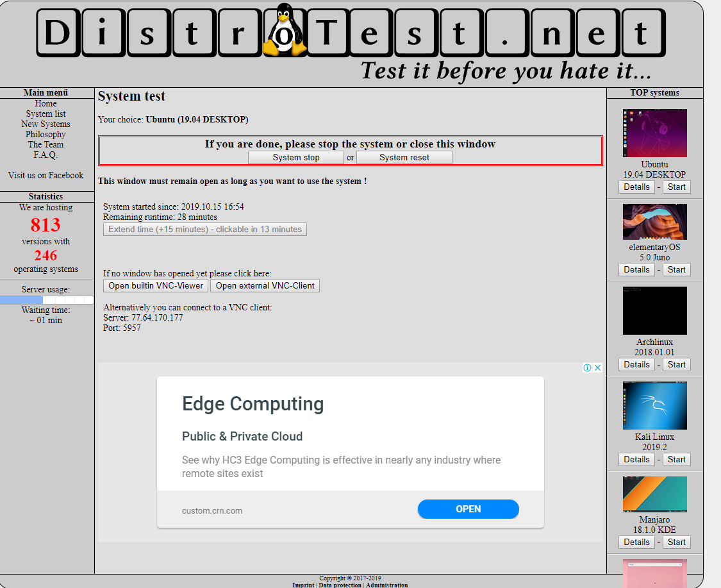Viewport: 721px width, 588px height.
Task: Follow the Visit us on Facebook link
Action: pyautogui.click(x=46, y=175)
